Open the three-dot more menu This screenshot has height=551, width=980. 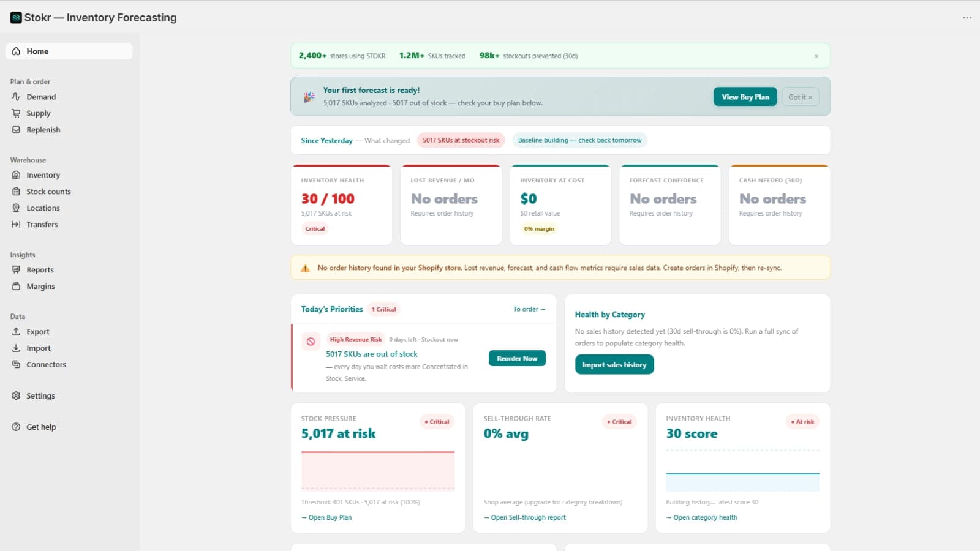click(x=967, y=18)
